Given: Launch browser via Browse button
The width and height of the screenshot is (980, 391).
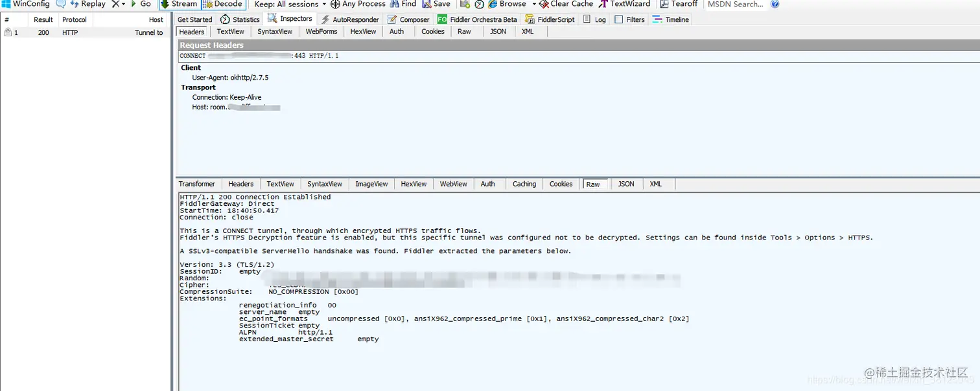Looking at the screenshot, I should pos(508,4).
